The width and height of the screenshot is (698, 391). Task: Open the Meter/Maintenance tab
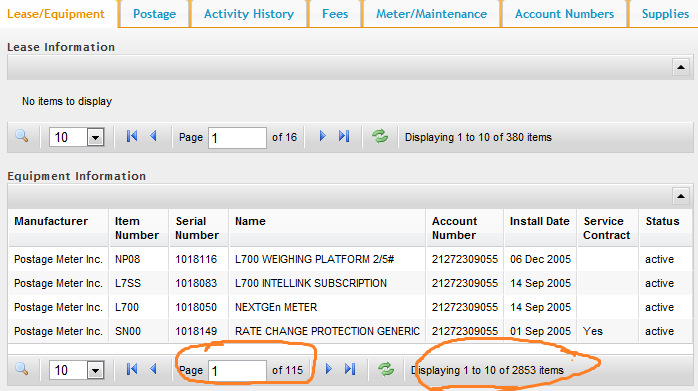tap(431, 14)
